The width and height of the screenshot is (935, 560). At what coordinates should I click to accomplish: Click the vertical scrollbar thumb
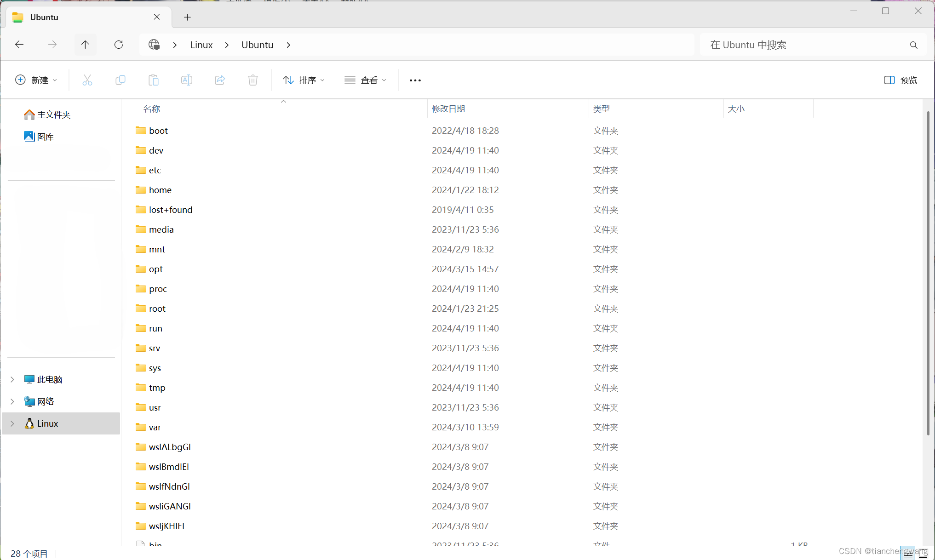928,273
